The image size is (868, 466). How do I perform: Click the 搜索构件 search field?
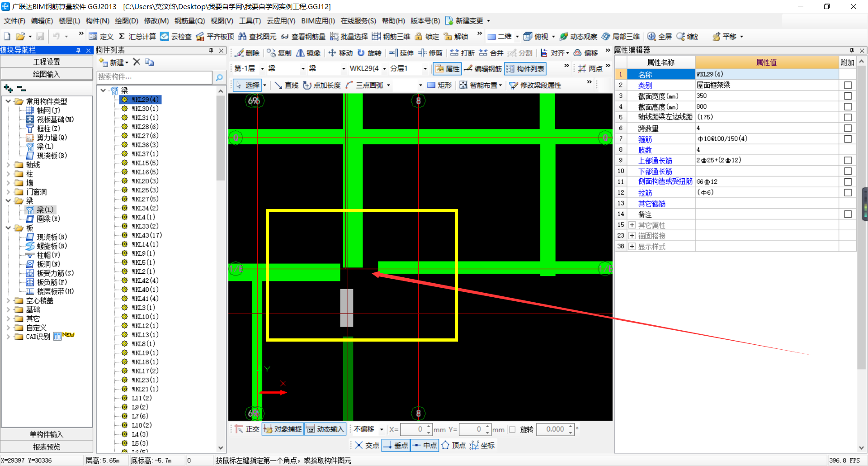tap(155, 77)
